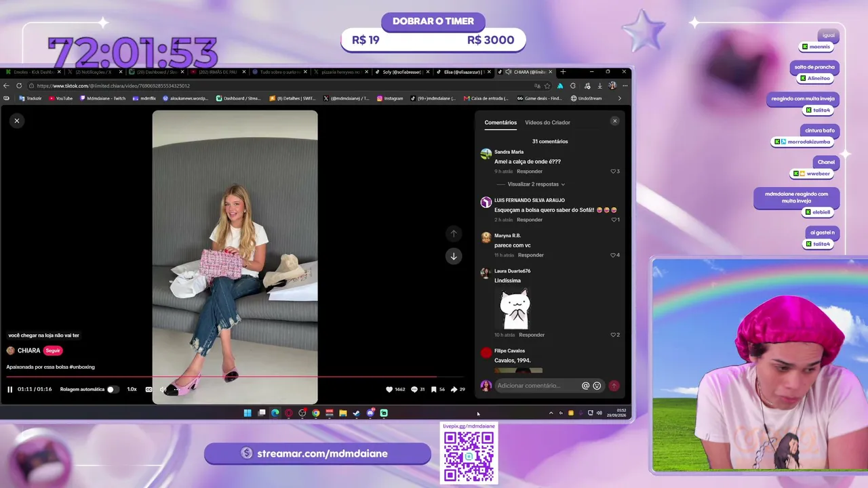Click the #unboxing hashtag
Viewport: 868px width, 488px height.
(x=82, y=367)
